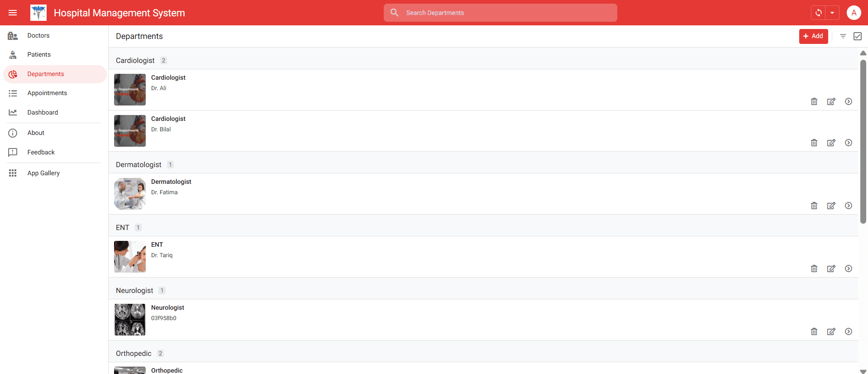Open details arrow for Dr. Bilal
This screenshot has height=374, width=868.
coord(849,143)
